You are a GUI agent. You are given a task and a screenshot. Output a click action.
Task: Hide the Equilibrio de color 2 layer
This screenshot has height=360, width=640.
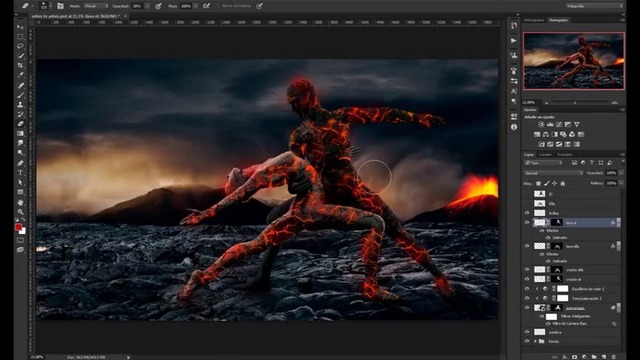[x=527, y=289]
